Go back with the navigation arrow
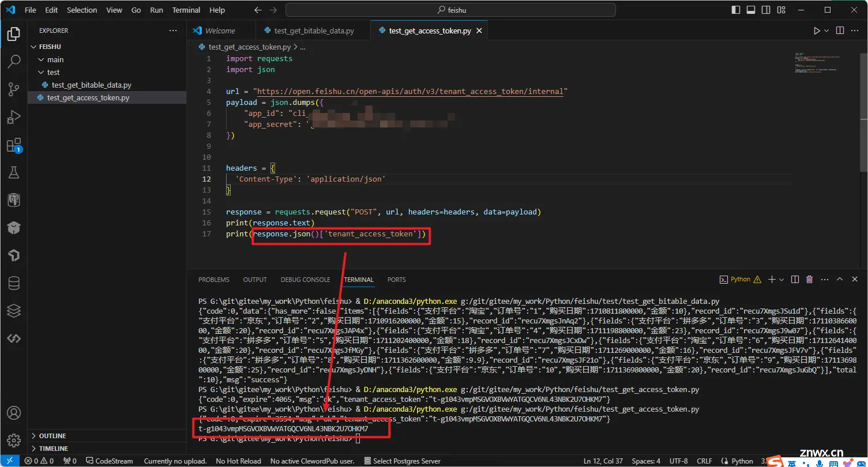868x467 pixels. point(258,10)
